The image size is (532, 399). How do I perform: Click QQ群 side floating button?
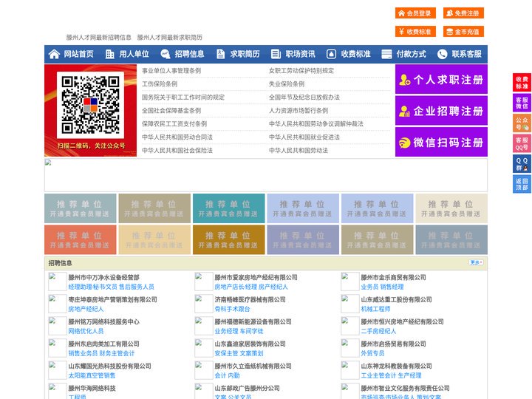coord(522,164)
